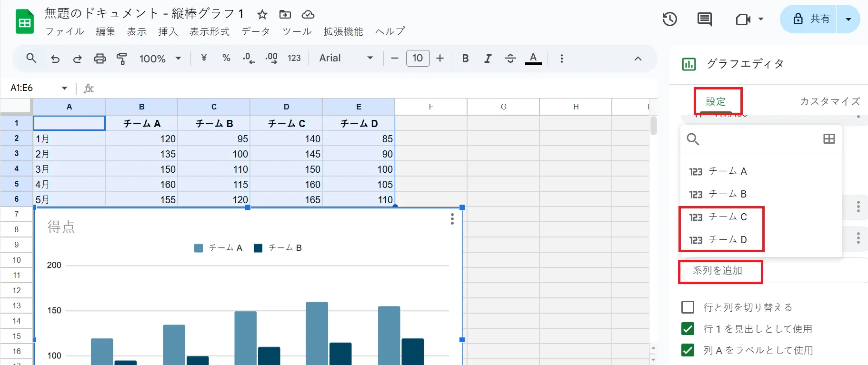Image resolution: width=868 pixels, height=365 pixels.
Task: Uncheck 行 1 を見出しとして使用
Action: pyautogui.click(x=688, y=329)
